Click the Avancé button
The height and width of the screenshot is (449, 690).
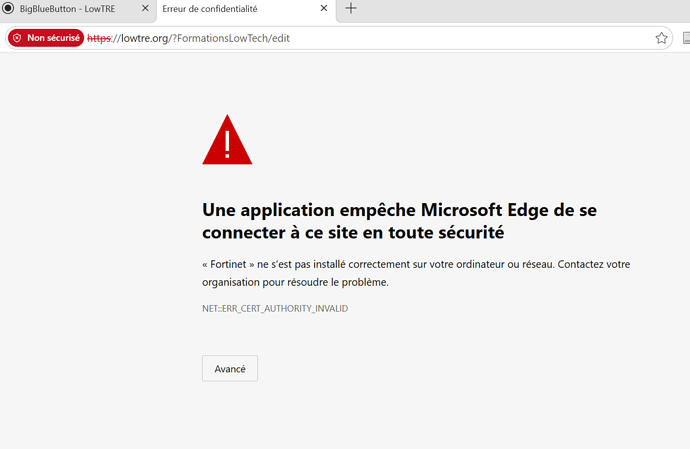[x=230, y=368]
